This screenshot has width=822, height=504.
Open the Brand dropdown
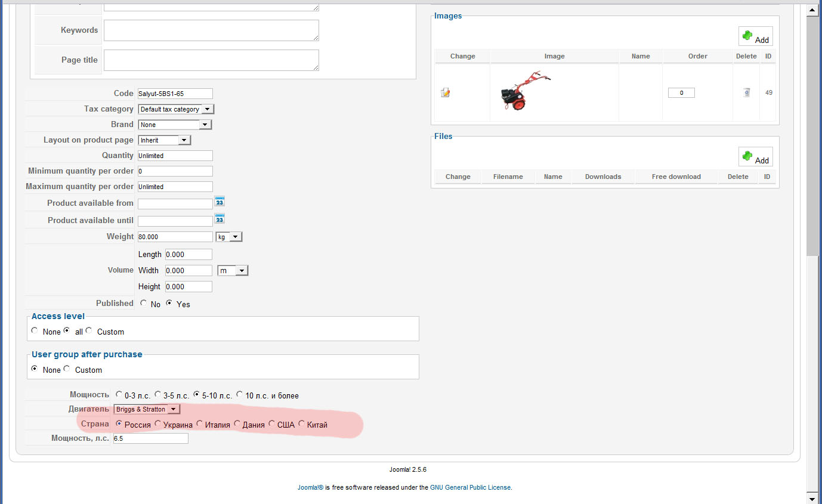point(175,125)
